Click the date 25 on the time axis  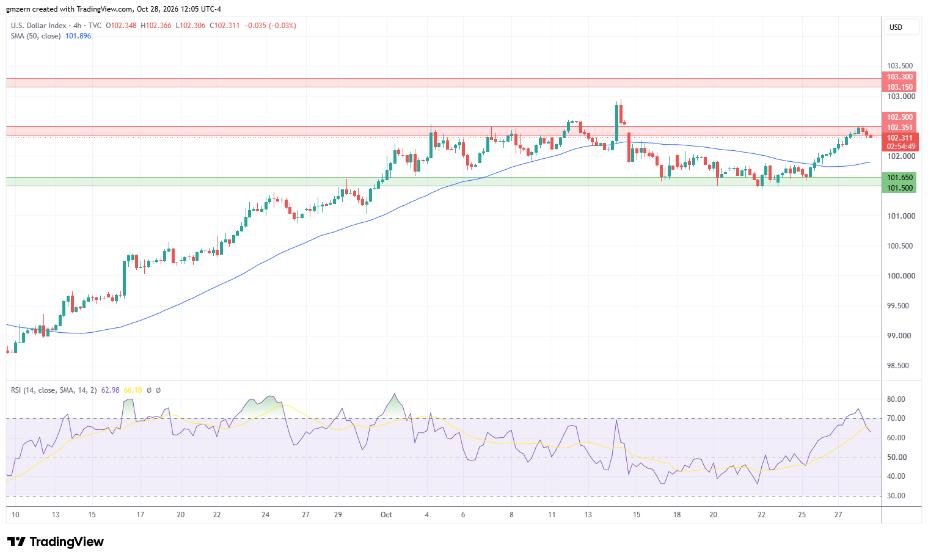802,515
